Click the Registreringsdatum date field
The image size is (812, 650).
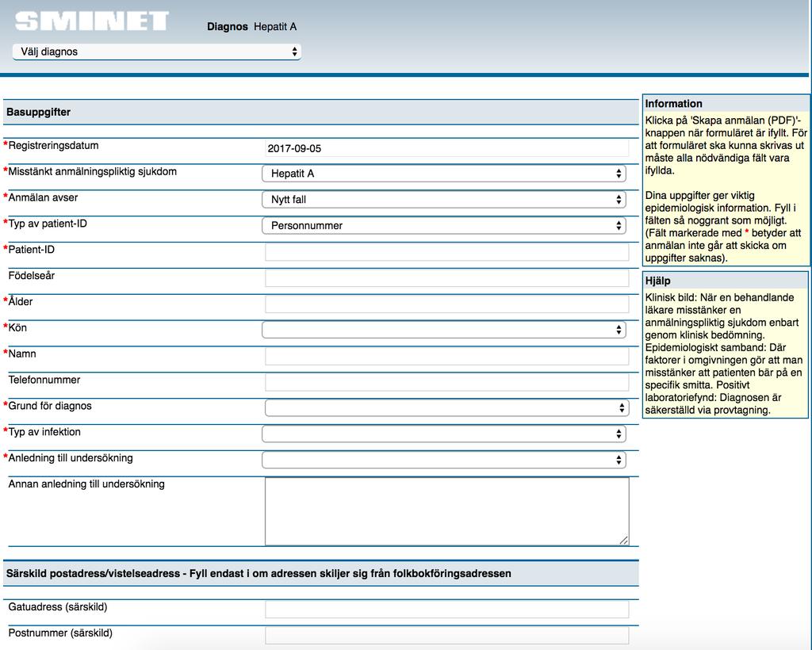[x=446, y=148]
